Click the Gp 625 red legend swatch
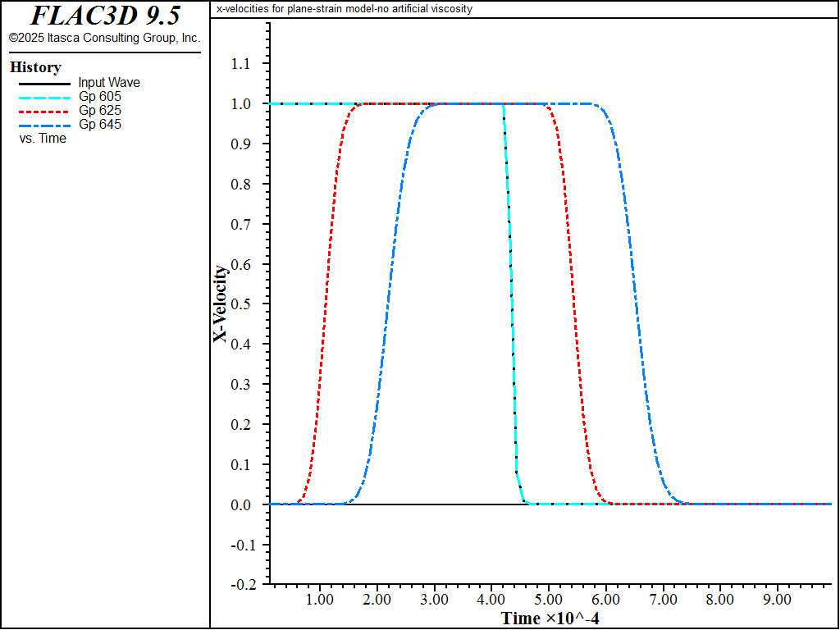Image resolution: width=840 pixels, height=630 pixels. (44, 112)
